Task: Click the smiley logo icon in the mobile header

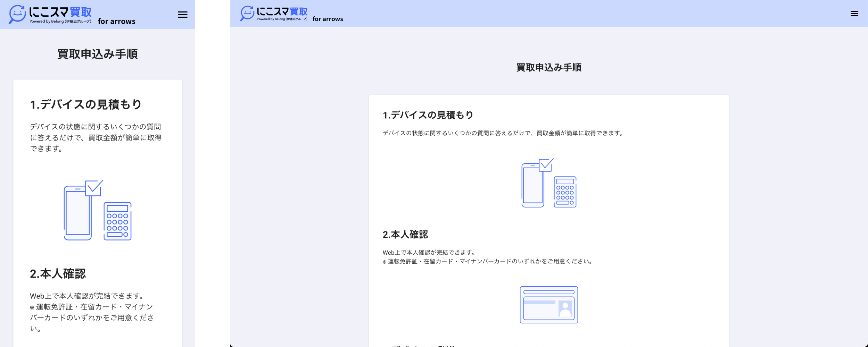Action: pyautogui.click(x=17, y=14)
